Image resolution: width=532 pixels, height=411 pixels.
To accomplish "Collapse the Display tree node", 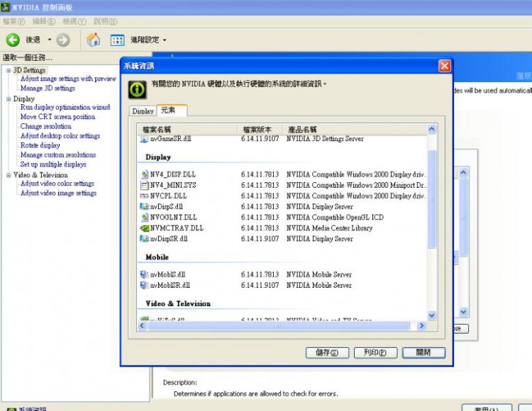I will point(9,99).
